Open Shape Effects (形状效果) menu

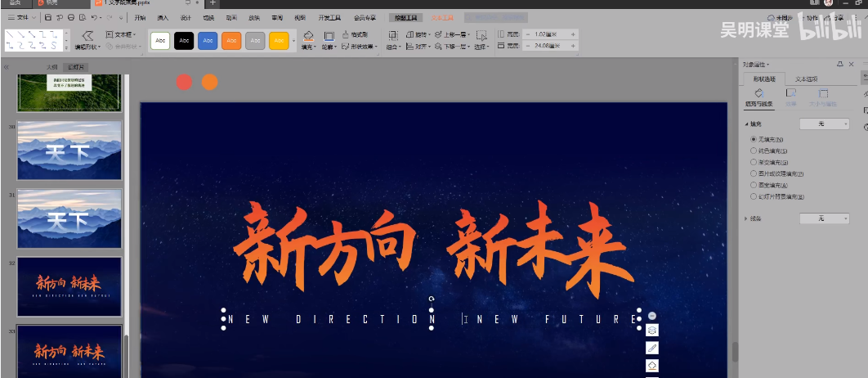tap(360, 47)
